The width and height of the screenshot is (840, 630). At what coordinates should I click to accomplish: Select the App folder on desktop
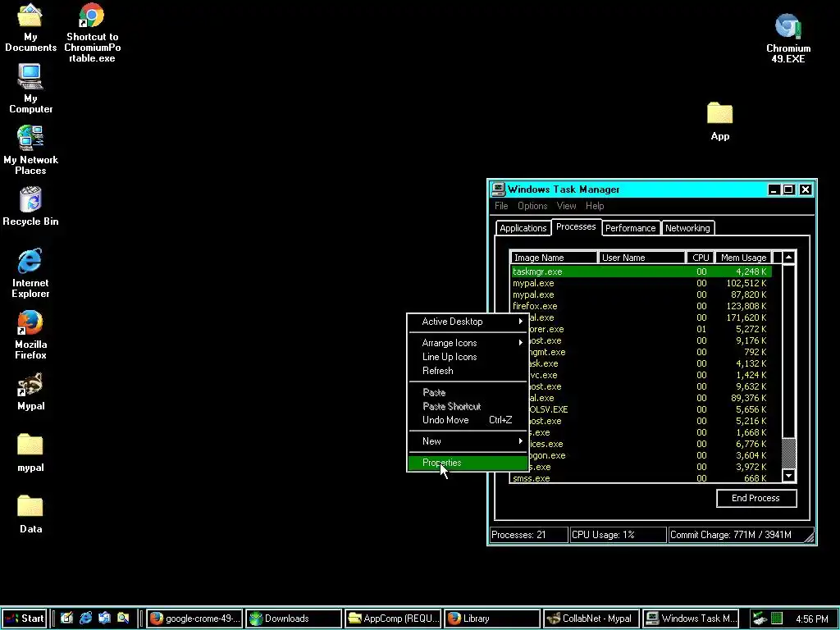click(x=720, y=121)
